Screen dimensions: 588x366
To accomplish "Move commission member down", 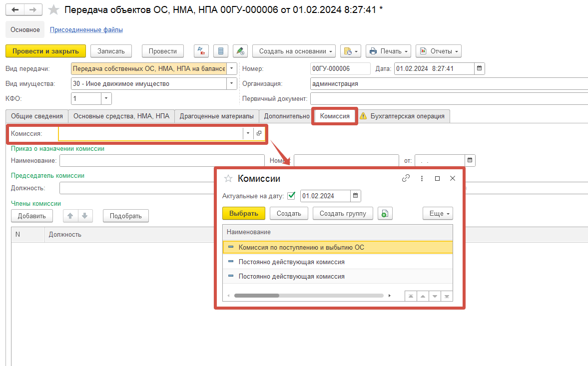I will (x=85, y=216).
